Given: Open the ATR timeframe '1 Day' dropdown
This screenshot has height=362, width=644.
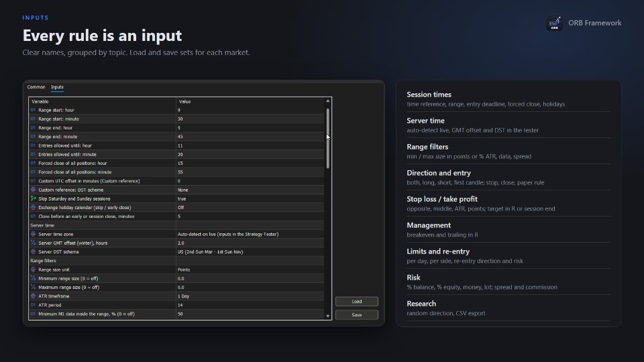Looking at the screenshot, I should point(250,296).
